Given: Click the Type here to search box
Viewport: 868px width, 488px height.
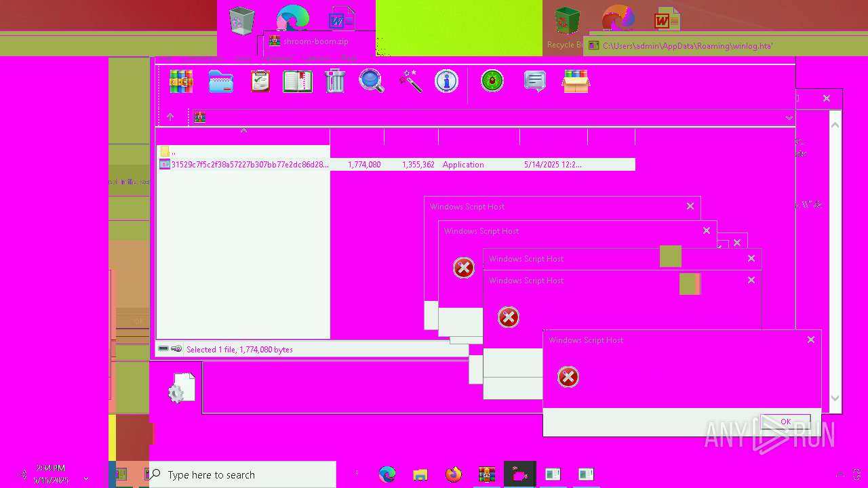Looking at the screenshot, I should point(242,474).
